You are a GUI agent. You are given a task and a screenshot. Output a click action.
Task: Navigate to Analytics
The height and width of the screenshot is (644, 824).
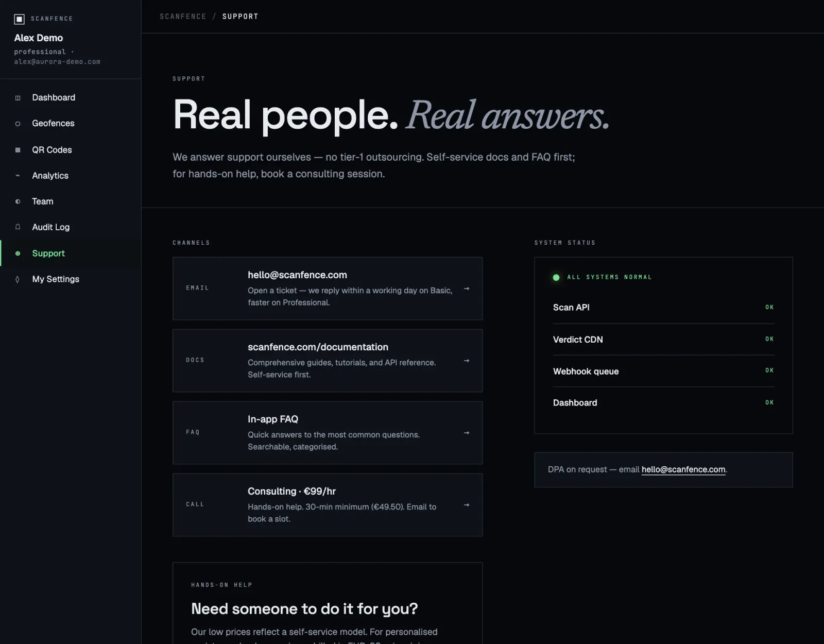click(x=71, y=176)
